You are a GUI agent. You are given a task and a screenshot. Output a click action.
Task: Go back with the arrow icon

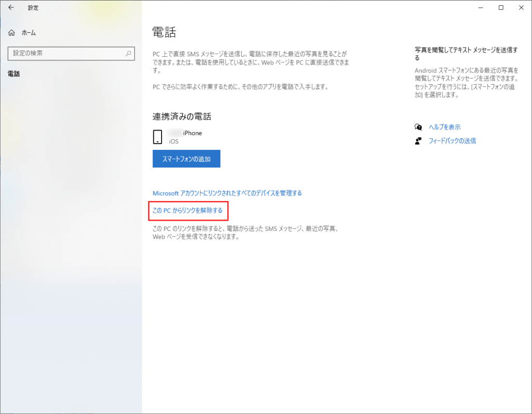click(x=11, y=7)
